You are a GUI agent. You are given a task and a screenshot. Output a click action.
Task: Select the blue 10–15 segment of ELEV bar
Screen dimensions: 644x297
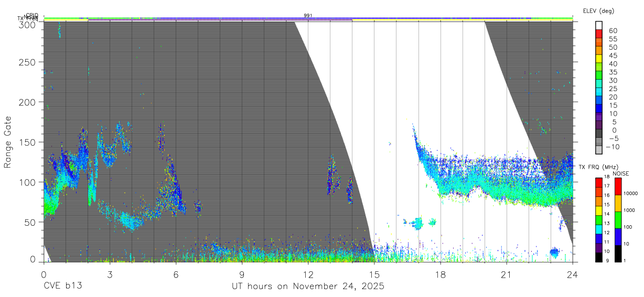click(x=599, y=109)
